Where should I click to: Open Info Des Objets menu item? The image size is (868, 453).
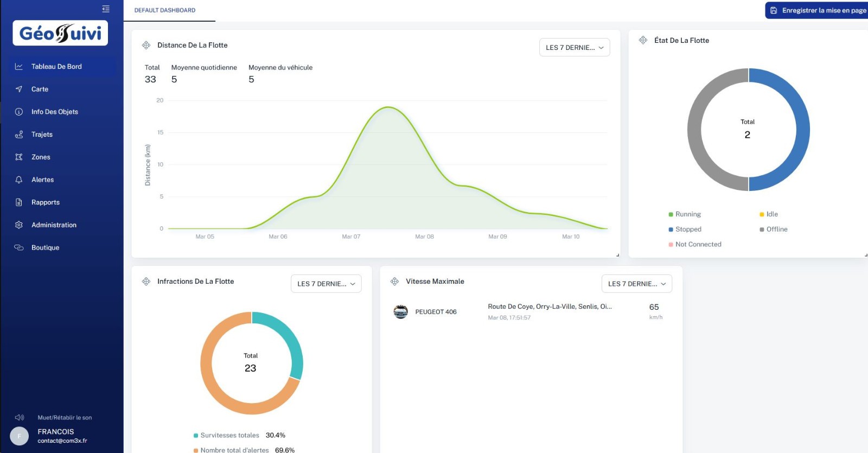click(x=62, y=112)
